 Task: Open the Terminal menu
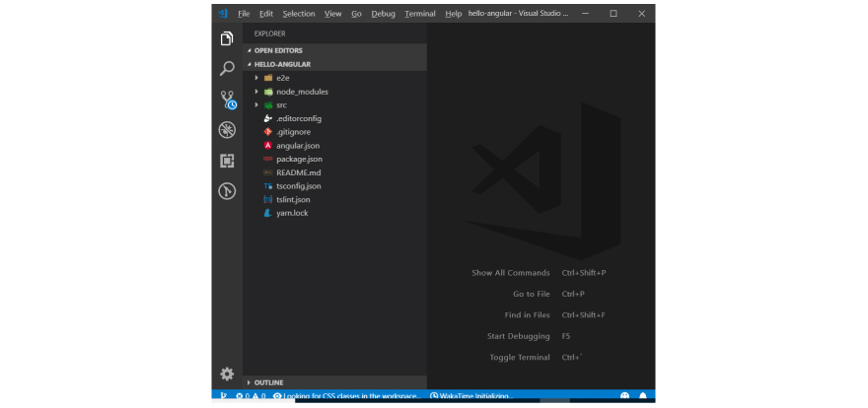[x=420, y=14]
